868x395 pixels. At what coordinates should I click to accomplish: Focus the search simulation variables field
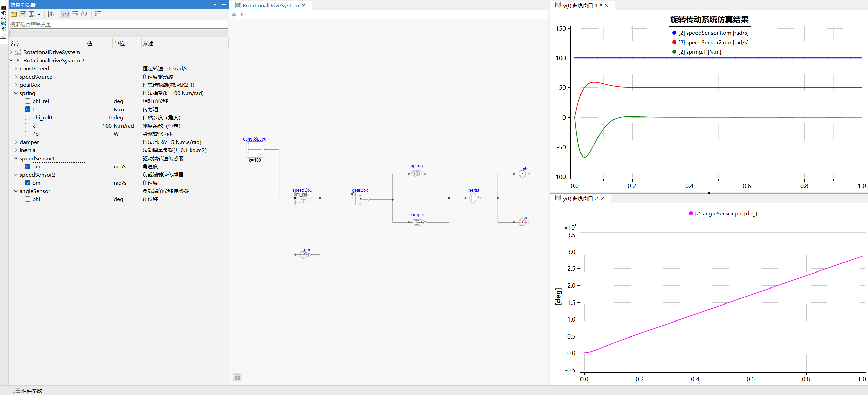click(118, 24)
